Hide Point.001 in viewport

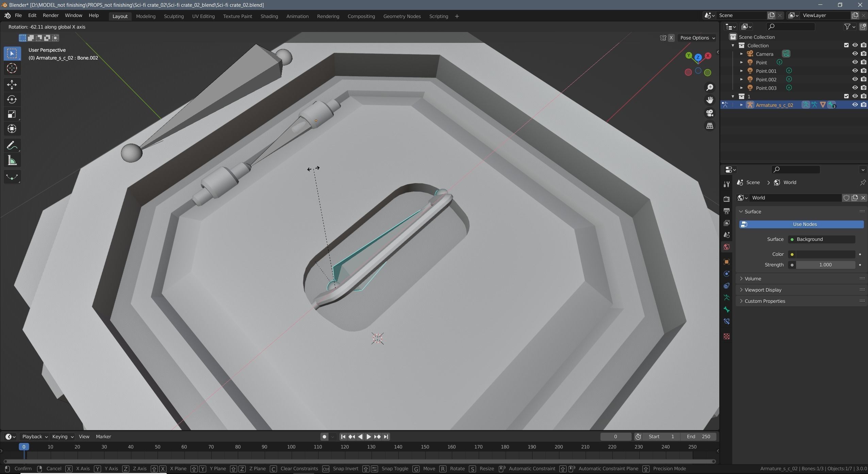tap(855, 71)
